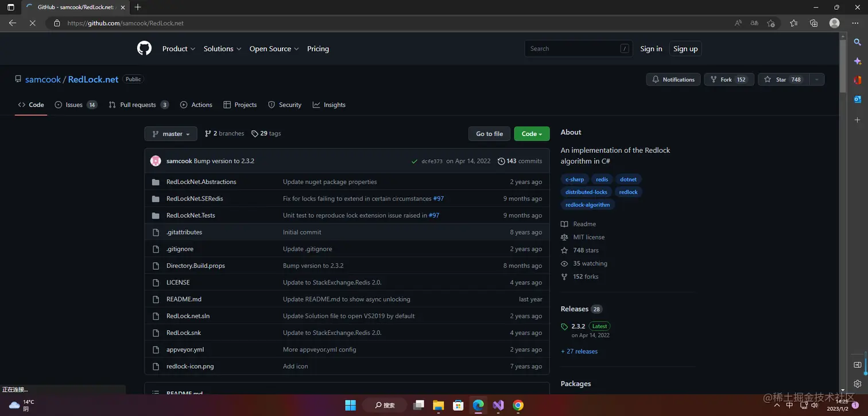Open the README.md file

coord(184,299)
